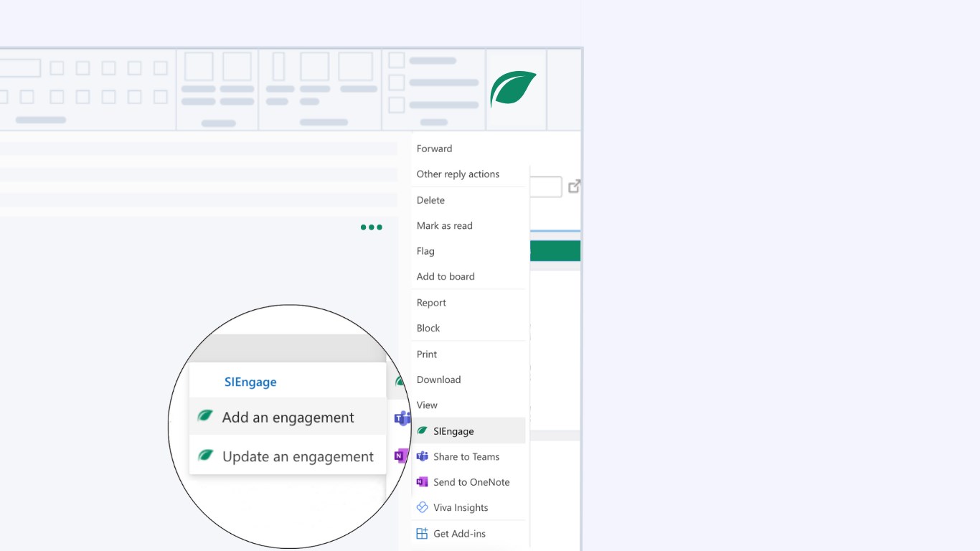Select Report from the menu
The height and width of the screenshot is (551, 980).
click(x=431, y=303)
